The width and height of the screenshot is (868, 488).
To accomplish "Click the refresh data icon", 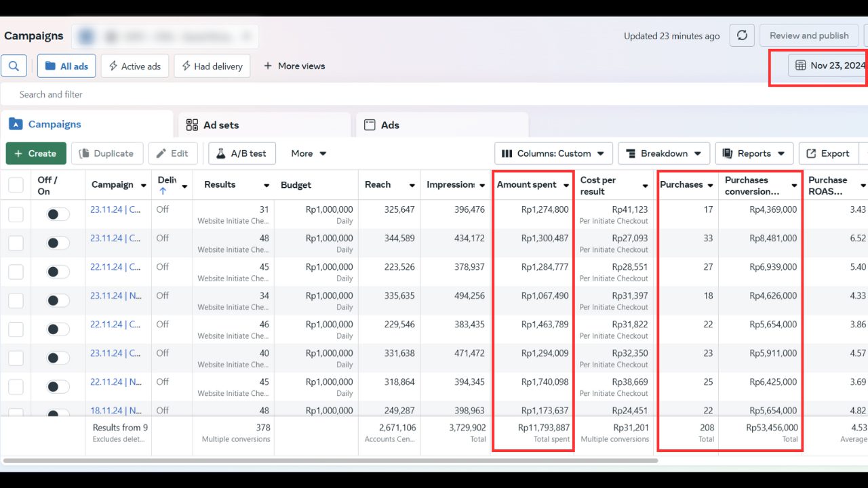I will [742, 36].
